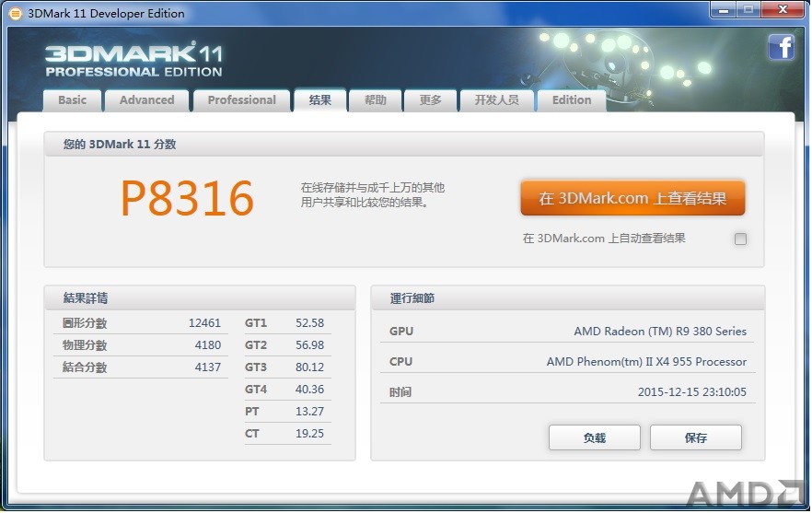This screenshot has width=812, height=513.
Task: Click GT4 value 40.36
Action: 309,390
